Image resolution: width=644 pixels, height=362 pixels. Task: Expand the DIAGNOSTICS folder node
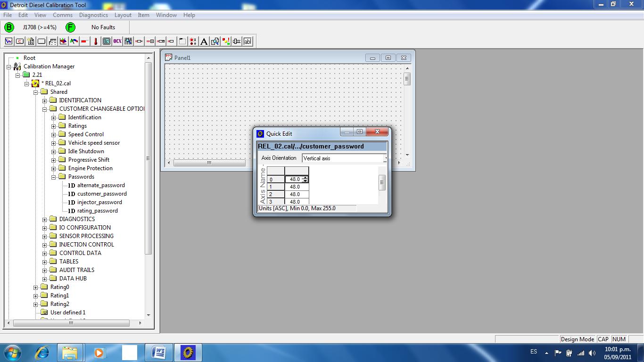tap(45, 219)
